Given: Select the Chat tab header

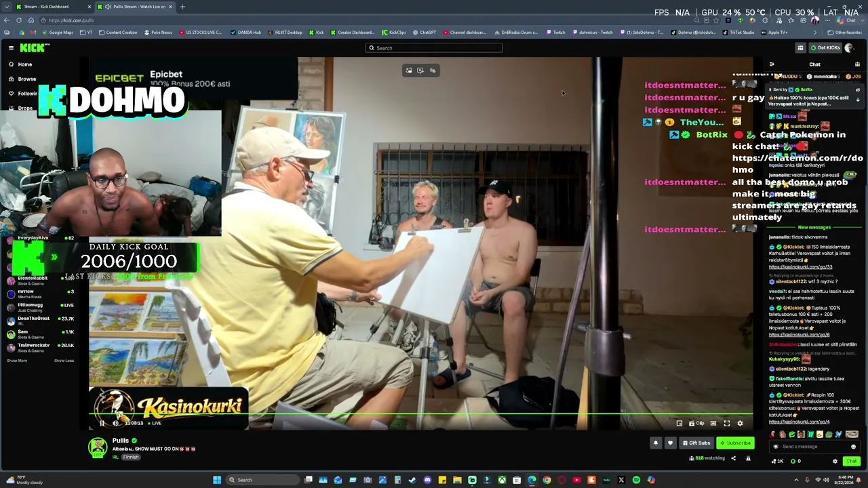Looking at the screenshot, I should click(x=814, y=64).
